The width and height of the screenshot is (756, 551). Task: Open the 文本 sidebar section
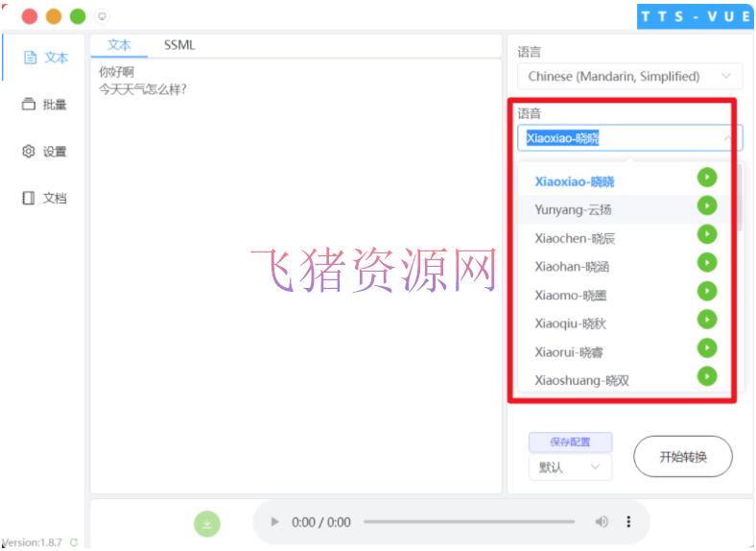pos(46,58)
